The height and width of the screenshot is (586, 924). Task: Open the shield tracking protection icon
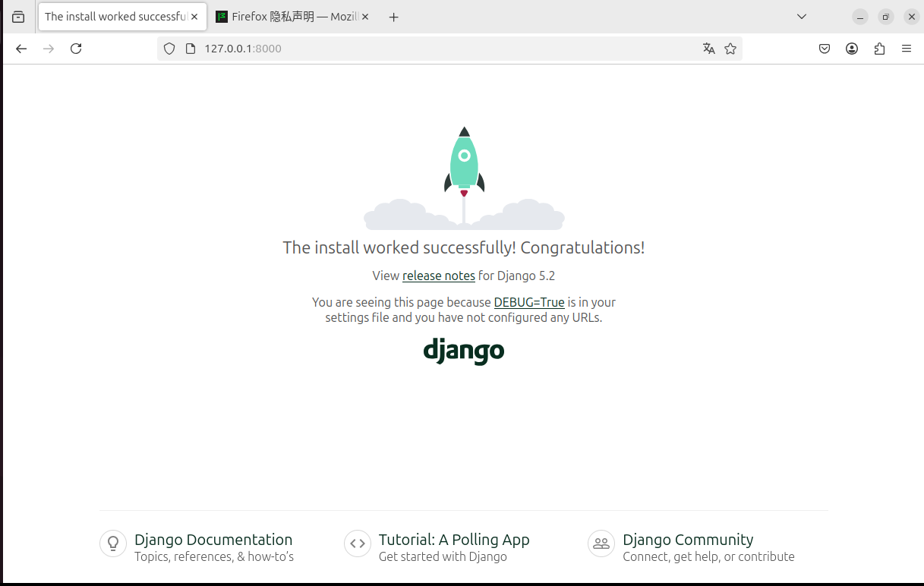pyautogui.click(x=169, y=49)
